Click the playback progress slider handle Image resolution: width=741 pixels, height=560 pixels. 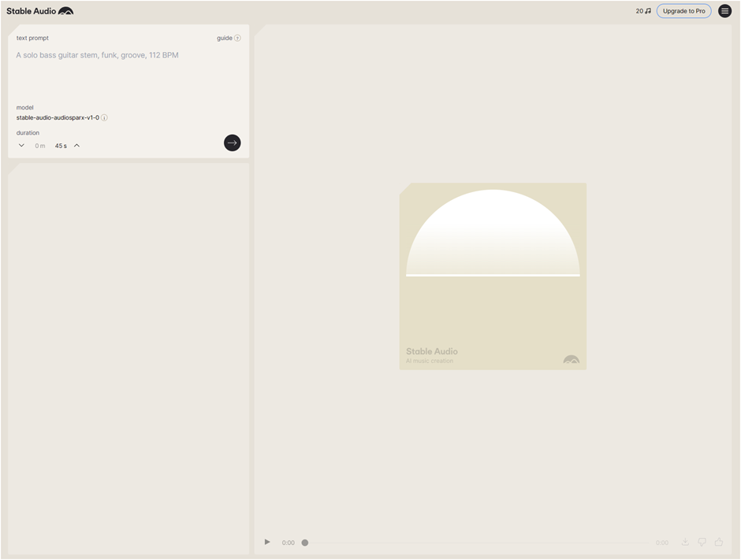[305, 543]
